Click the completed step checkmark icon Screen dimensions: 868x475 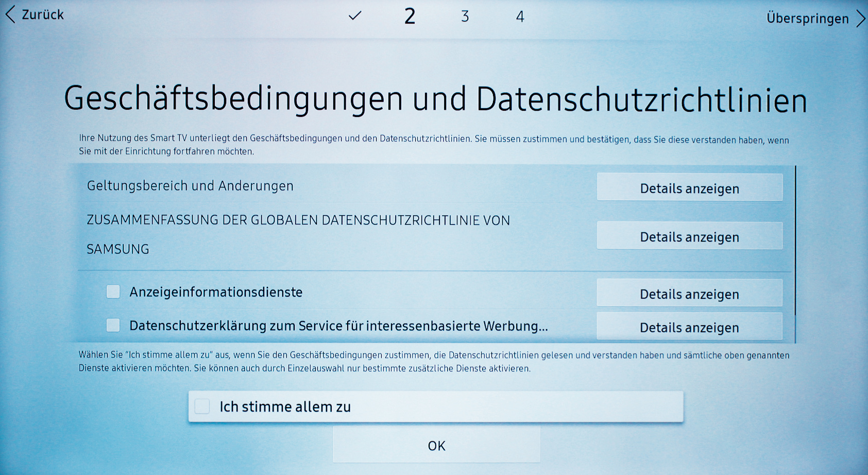pos(355,16)
